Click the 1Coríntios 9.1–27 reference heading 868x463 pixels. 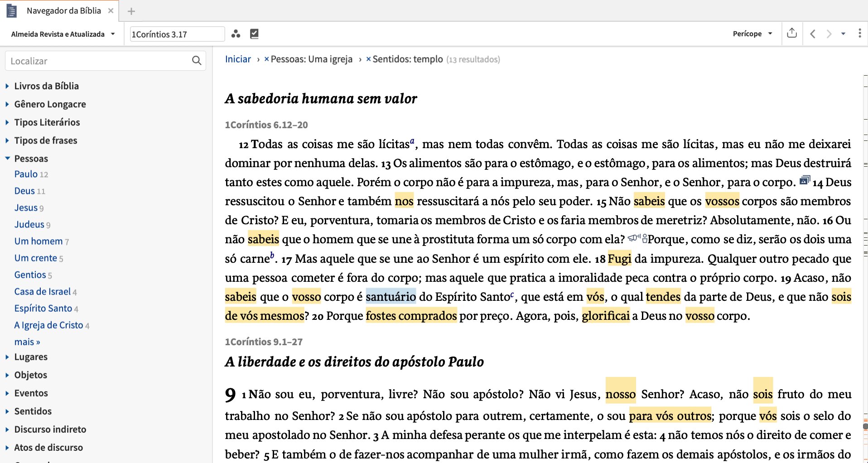(x=264, y=342)
